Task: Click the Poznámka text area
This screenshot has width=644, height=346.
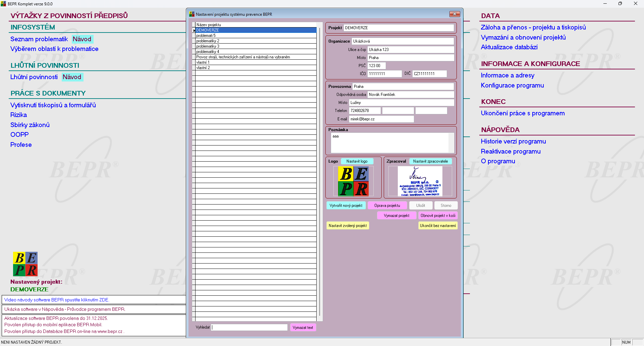Action: point(390,143)
